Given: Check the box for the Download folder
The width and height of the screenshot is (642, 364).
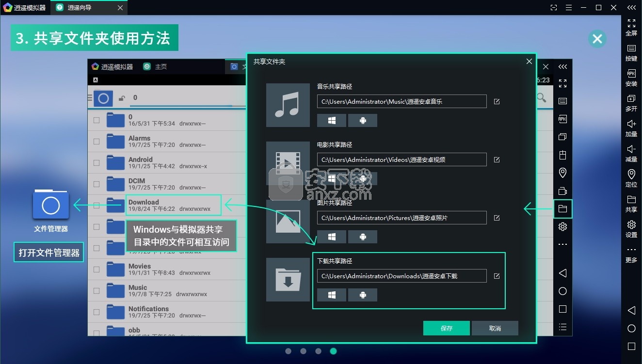Looking at the screenshot, I should (96, 206).
